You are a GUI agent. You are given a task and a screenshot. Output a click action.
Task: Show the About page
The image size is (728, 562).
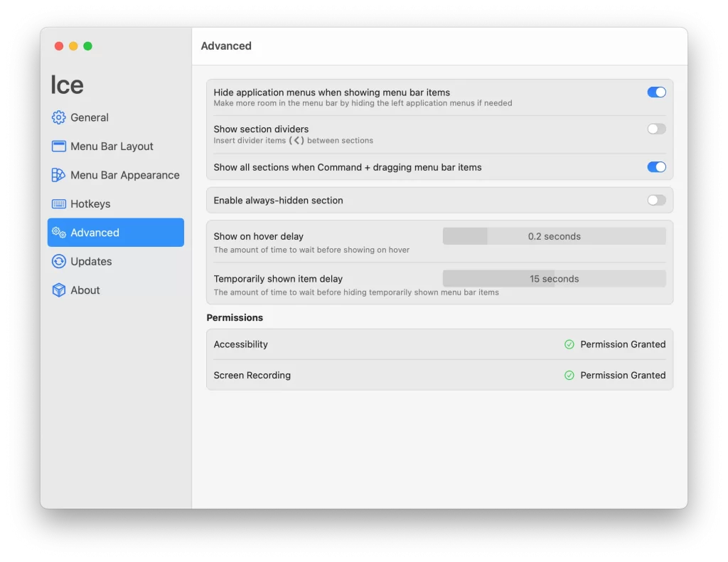(x=116, y=290)
